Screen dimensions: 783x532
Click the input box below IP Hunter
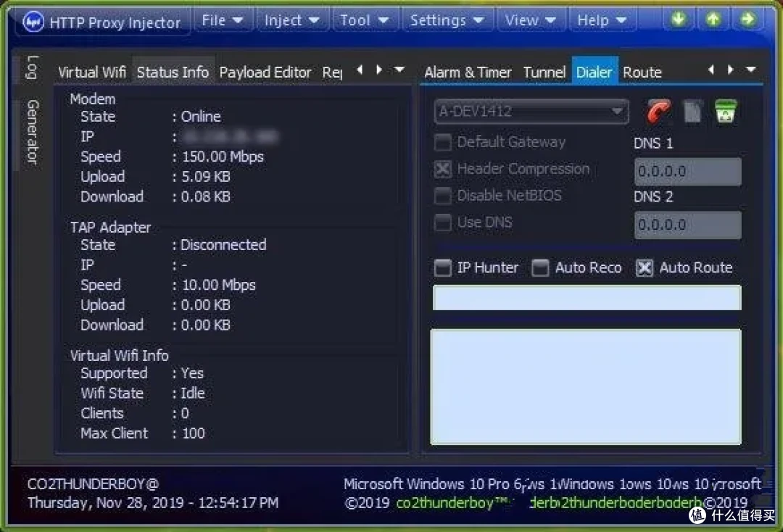pos(587,297)
